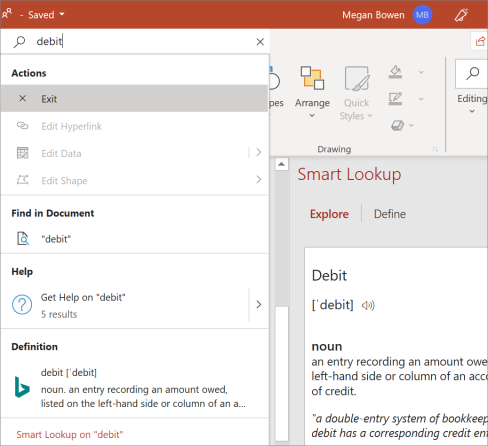This screenshot has height=446, width=488.
Task: Click the Share icon button
Action: click(480, 41)
